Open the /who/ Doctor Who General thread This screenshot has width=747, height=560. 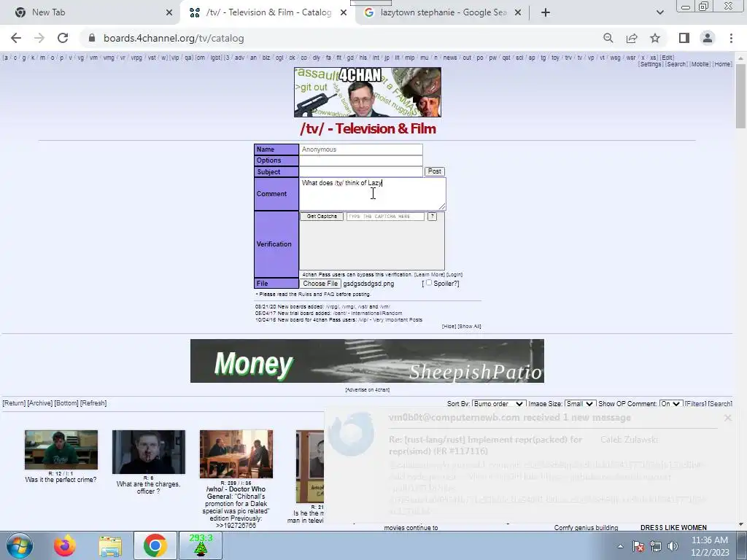(x=236, y=454)
